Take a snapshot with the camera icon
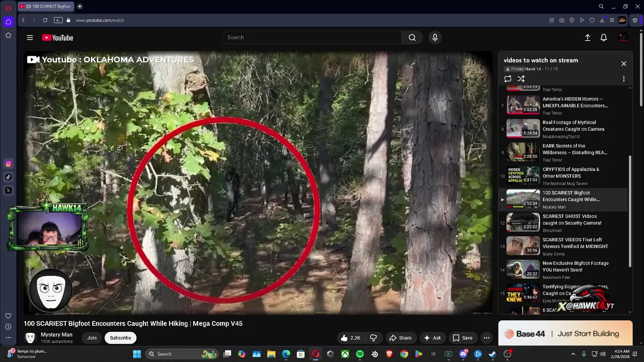 [x=561, y=20]
